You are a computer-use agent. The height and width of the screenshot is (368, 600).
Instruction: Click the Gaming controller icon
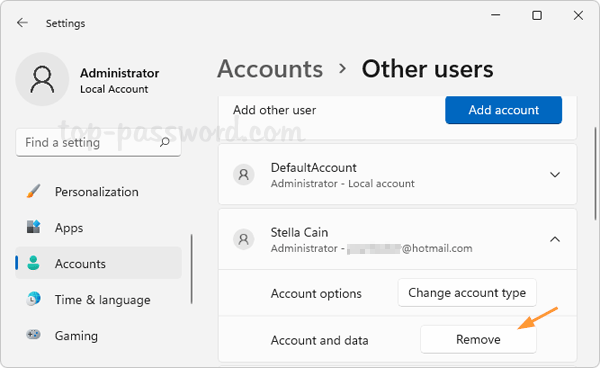coord(34,335)
